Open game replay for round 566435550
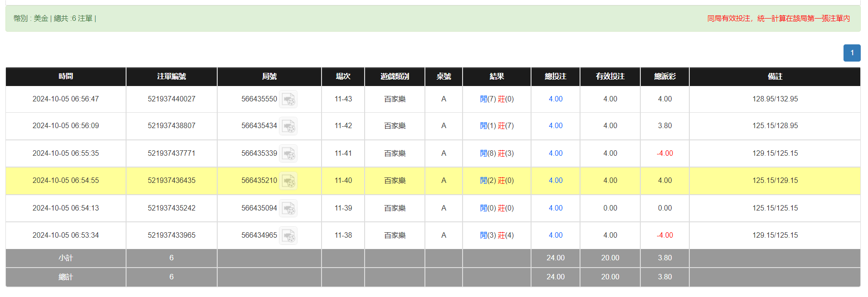This screenshot has height=297, width=868. pos(288,99)
